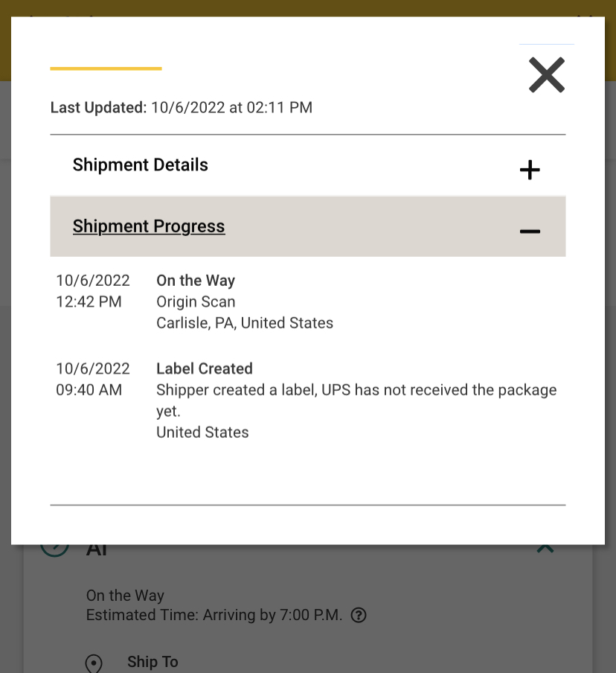Click the gray Shipment Progress header bar
616x673 pixels.
tap(307, 226)
